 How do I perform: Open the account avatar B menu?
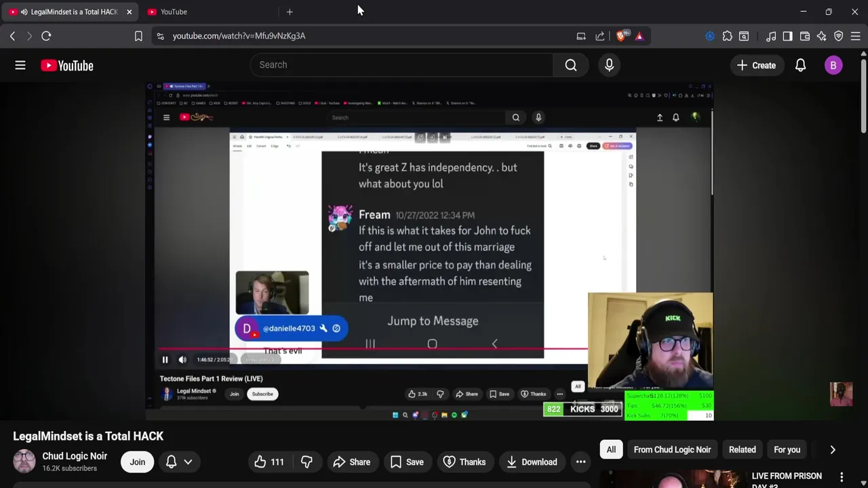[x=833, y=65]
